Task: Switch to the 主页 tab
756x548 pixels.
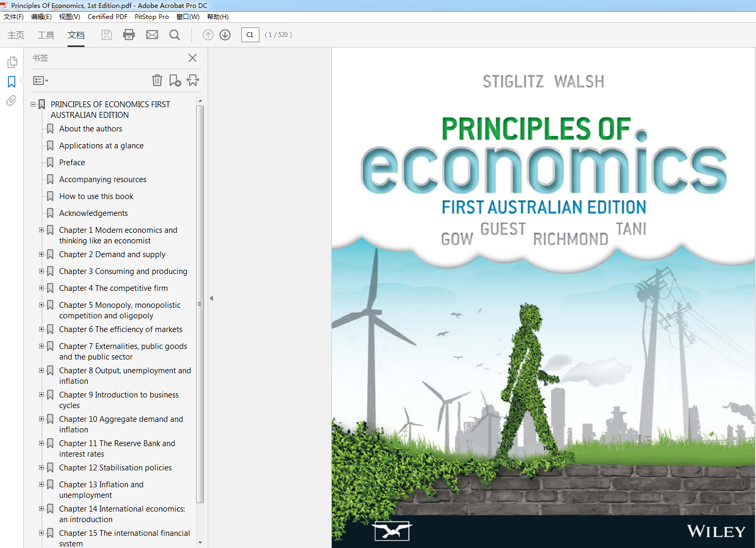Action: [16, 35]
